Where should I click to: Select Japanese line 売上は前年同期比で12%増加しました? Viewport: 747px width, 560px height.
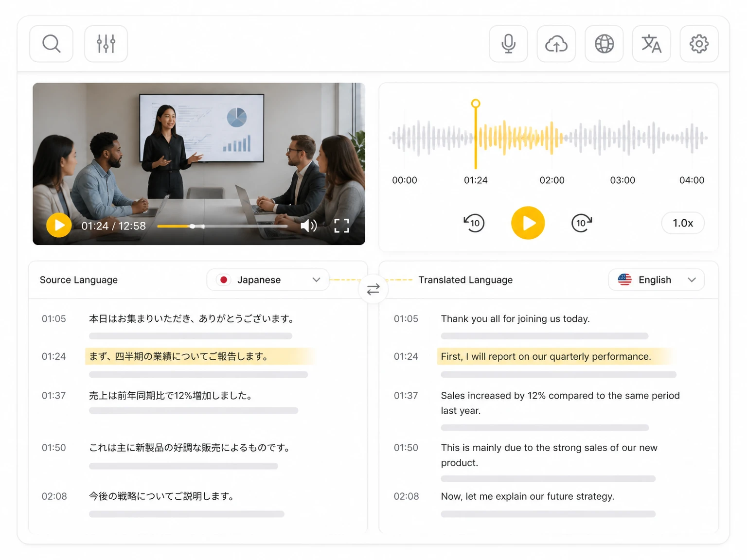(171, 396)
